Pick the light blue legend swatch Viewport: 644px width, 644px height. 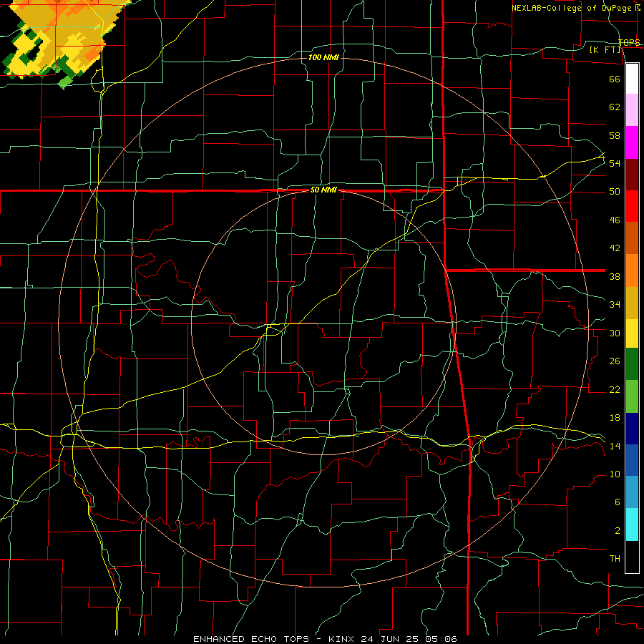pos(632,492)
